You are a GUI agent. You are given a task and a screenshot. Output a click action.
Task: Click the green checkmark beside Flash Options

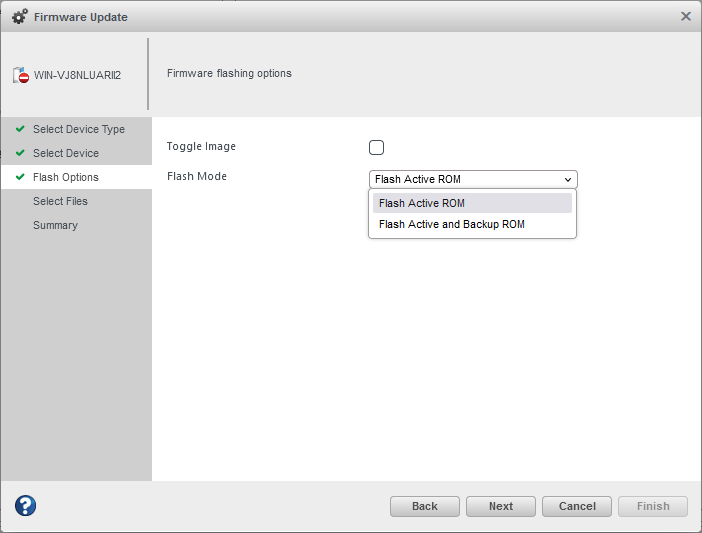click(20, 177)
